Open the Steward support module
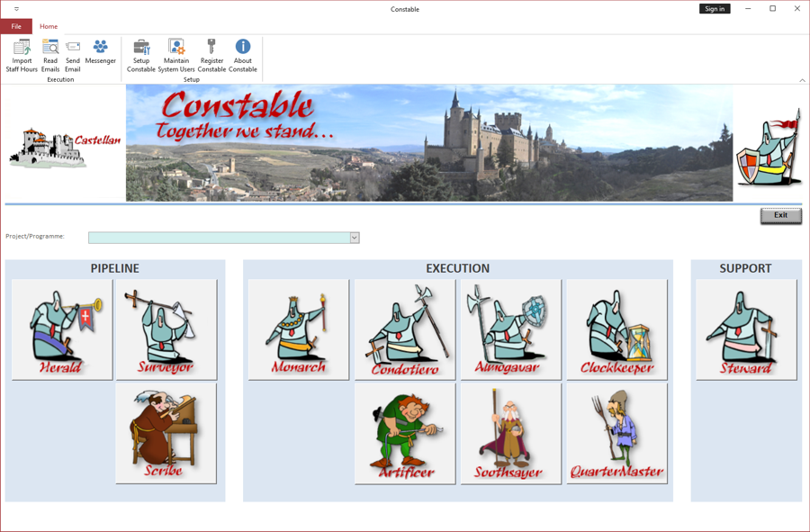 (746, 329)
